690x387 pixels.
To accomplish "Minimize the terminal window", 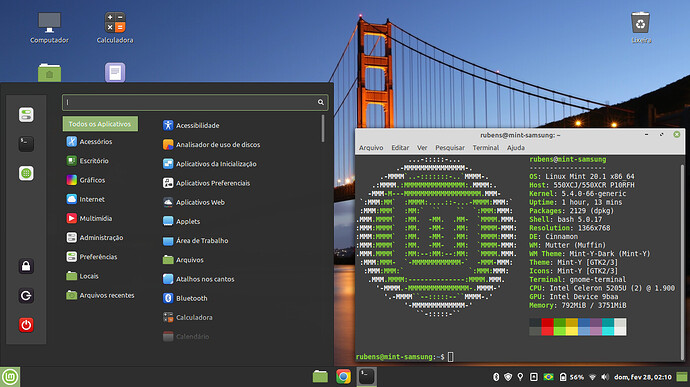I will (x=646, y=134).
